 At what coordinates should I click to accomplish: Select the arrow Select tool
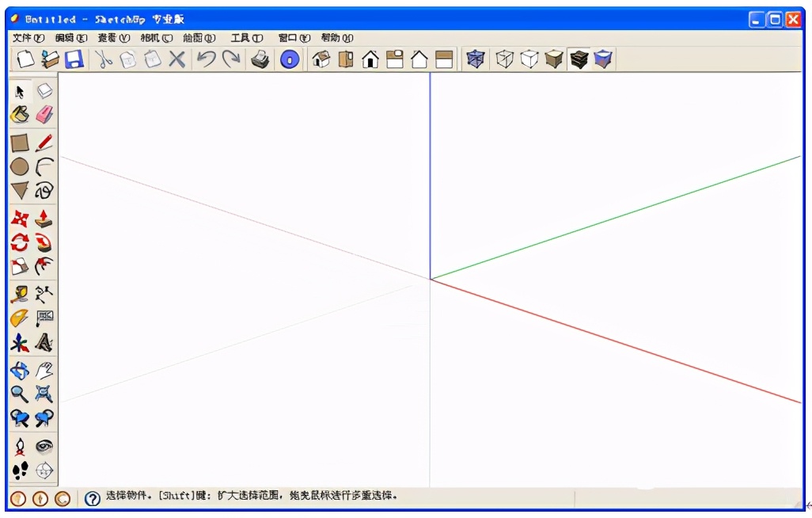point(20,92)
